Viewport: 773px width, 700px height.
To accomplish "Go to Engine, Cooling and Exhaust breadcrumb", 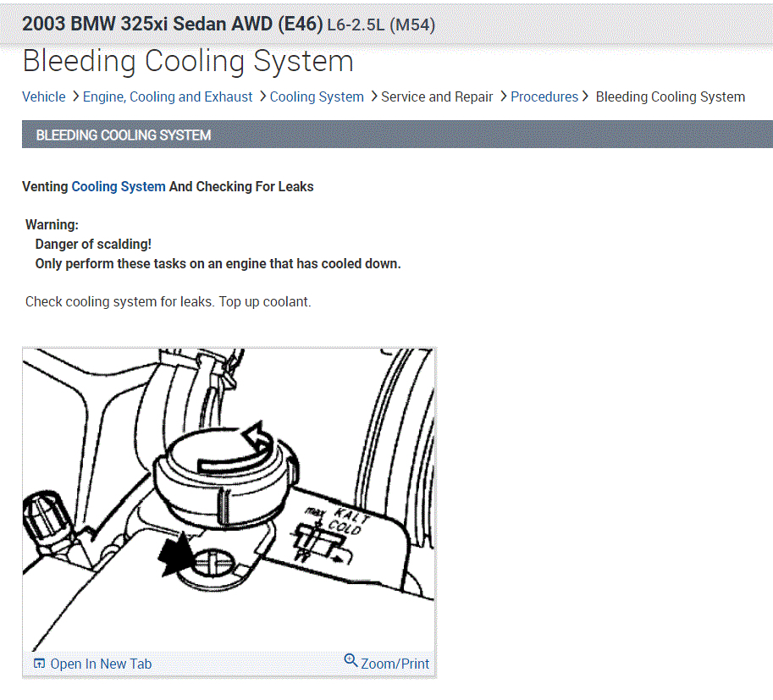I will pos(168,96).
